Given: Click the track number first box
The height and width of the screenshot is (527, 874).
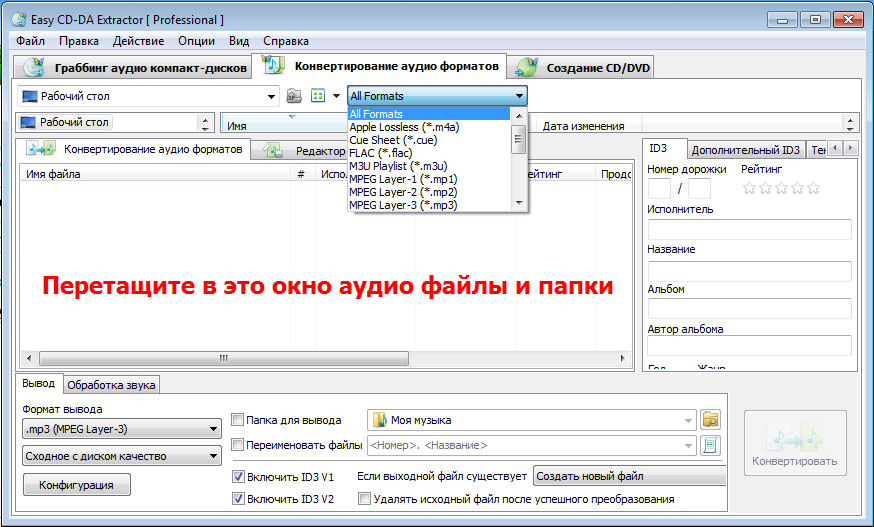Looking at the screenshot, I should [659, 188].
